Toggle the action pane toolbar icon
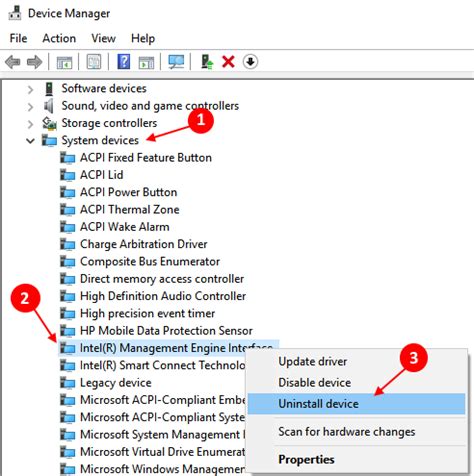 tap(146, 62)
